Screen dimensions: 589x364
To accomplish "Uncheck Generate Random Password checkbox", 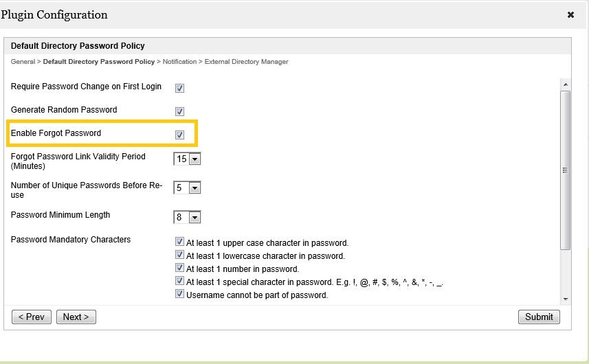I will tap(180, 111).
